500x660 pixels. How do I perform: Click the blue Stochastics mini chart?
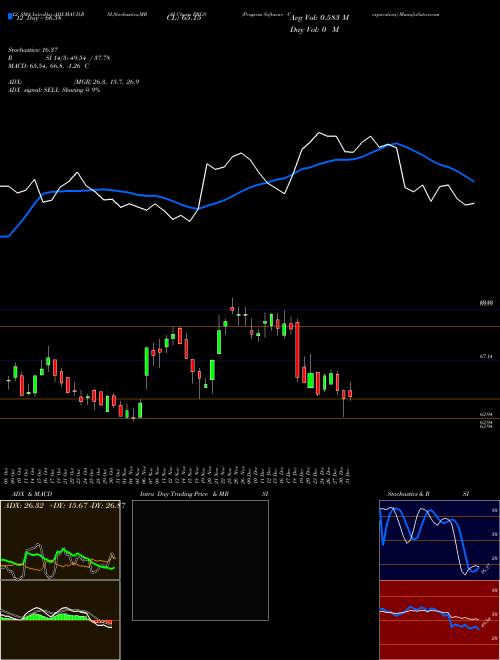tap(439, 540)
